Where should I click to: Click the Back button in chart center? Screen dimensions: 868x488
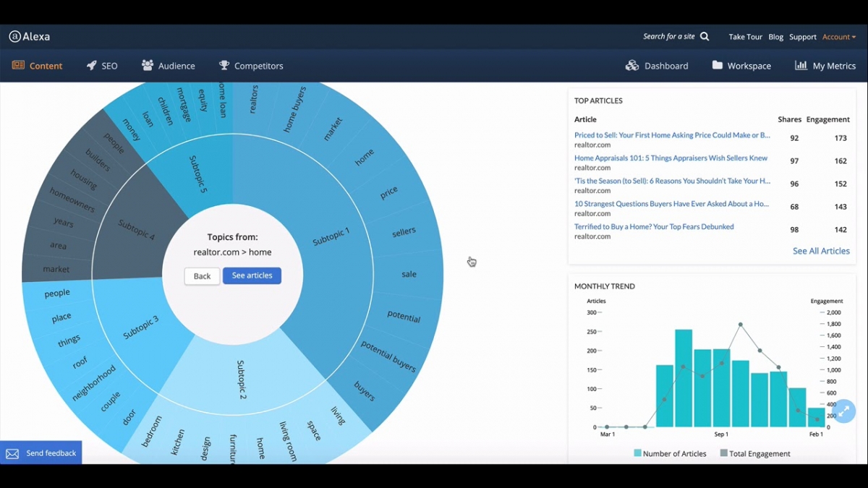202,276
